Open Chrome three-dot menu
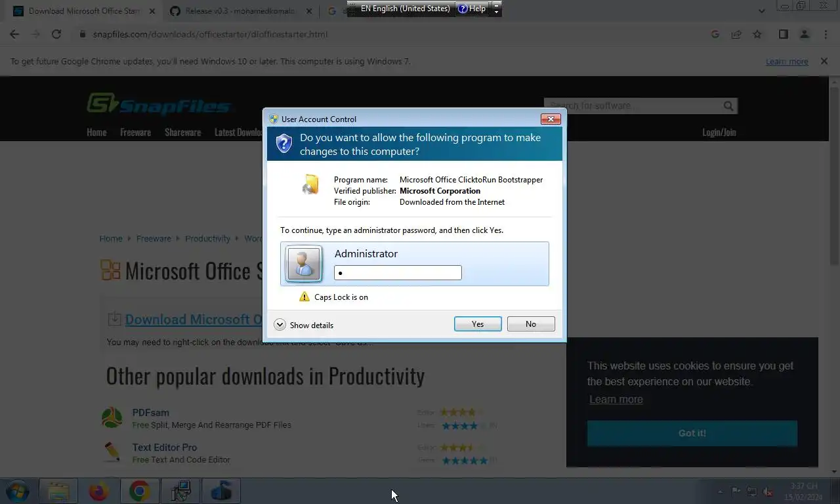 pos(826,34)
